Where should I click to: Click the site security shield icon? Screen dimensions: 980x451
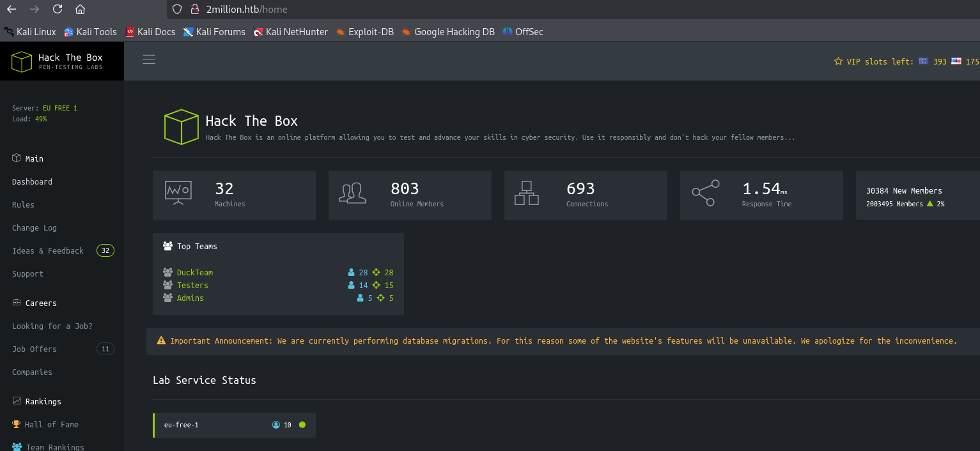point(177,10)
